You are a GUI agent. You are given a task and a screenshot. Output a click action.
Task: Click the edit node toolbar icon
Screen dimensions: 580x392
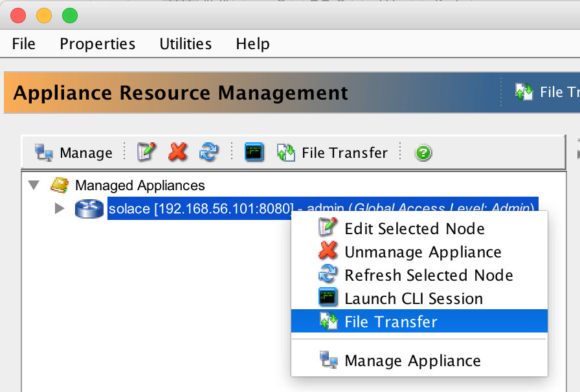[x=146, y=153]
